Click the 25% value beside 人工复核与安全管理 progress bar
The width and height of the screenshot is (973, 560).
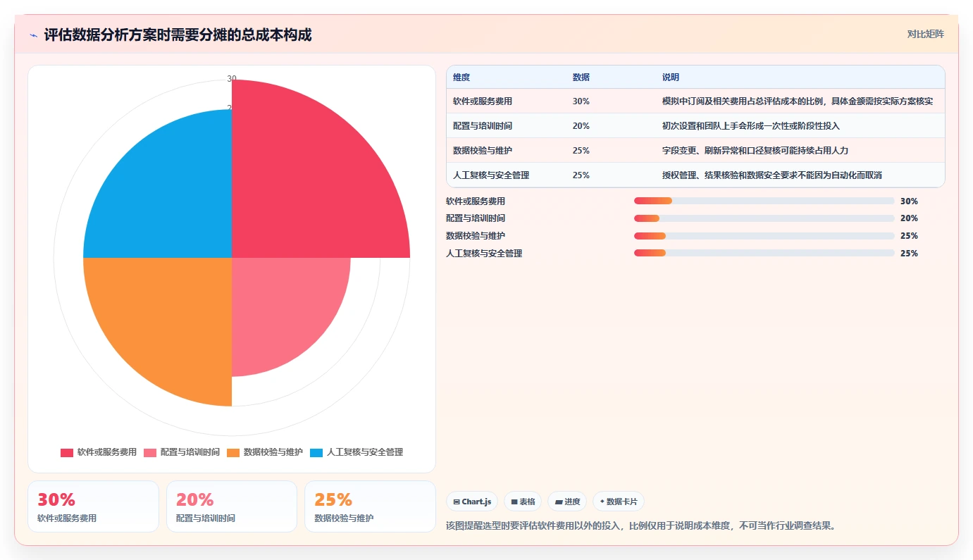[x=909, y=254]
